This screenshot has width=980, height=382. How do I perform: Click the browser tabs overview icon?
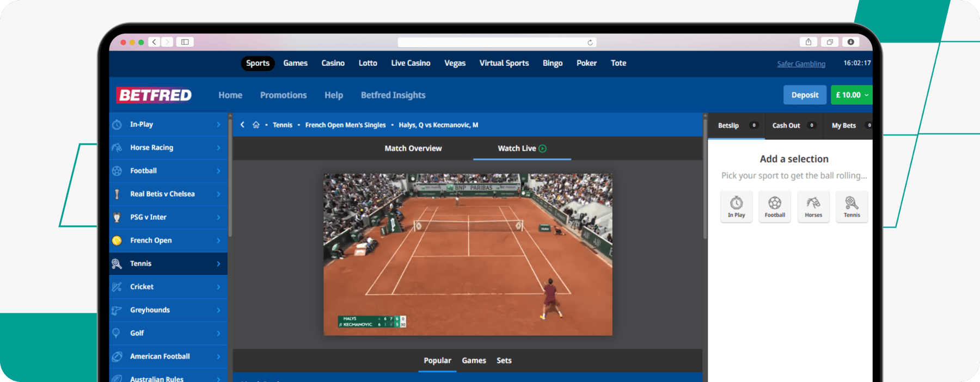tap(830, 42)
